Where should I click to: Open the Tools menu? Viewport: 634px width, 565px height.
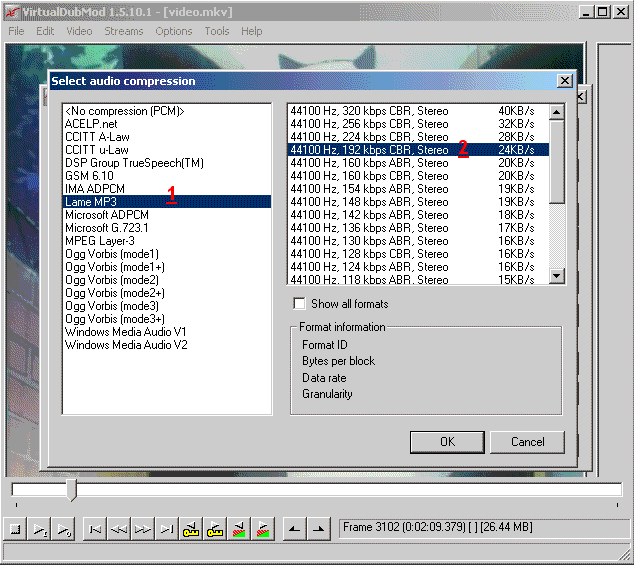[x=217, y=31]
